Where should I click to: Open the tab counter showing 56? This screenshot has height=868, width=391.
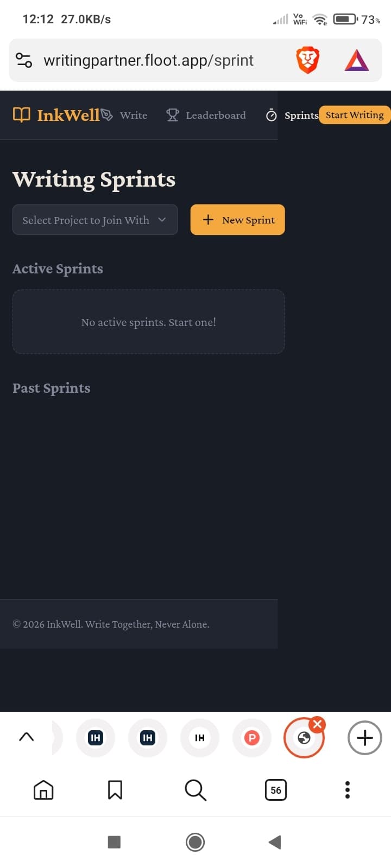[x=275, y=790]
